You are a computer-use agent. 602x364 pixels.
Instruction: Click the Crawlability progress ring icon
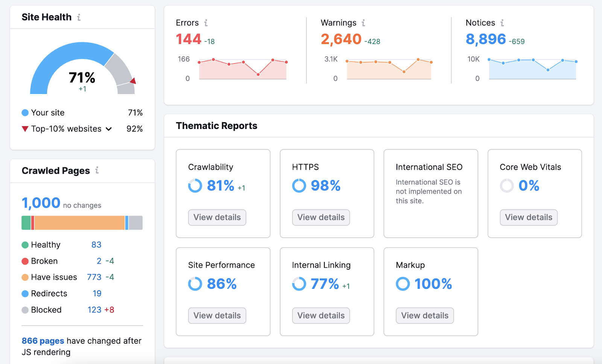(195, 186)
